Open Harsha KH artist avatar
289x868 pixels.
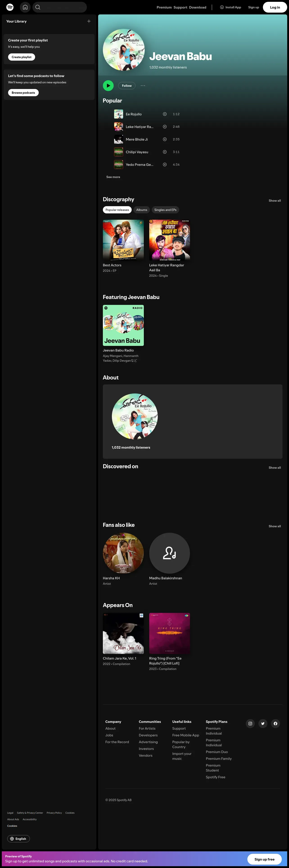[x=123, y=553]
